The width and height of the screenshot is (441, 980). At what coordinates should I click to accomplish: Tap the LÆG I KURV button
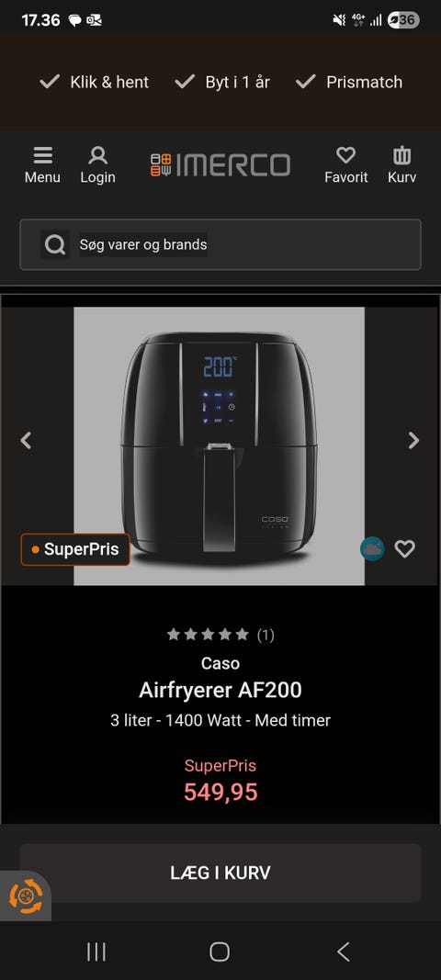(x=220, y=873)
